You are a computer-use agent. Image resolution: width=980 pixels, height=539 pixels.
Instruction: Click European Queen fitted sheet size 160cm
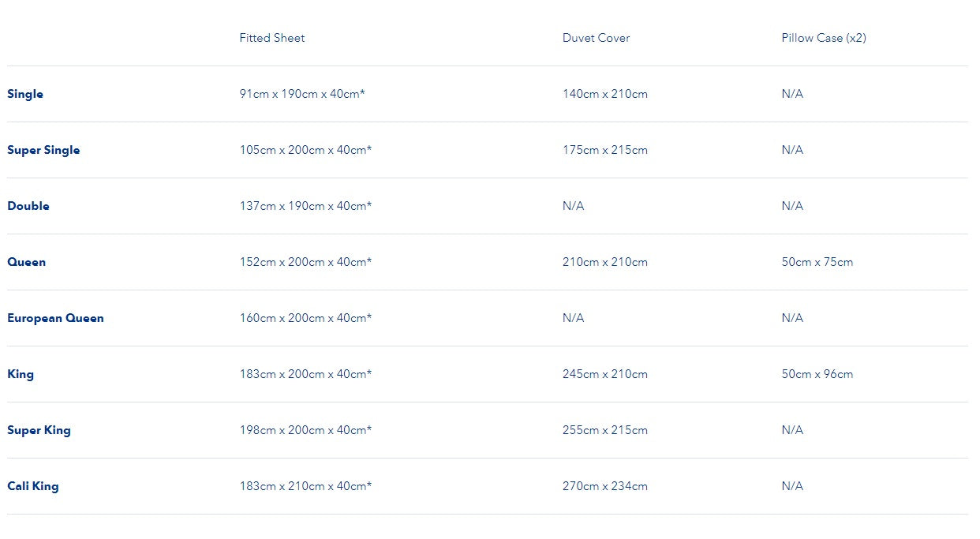point(305,318)
